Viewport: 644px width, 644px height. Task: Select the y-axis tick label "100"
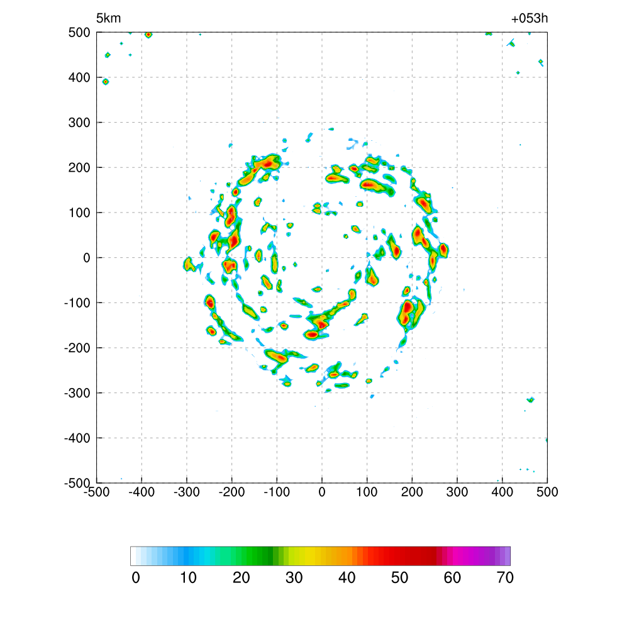click(79, 213)
